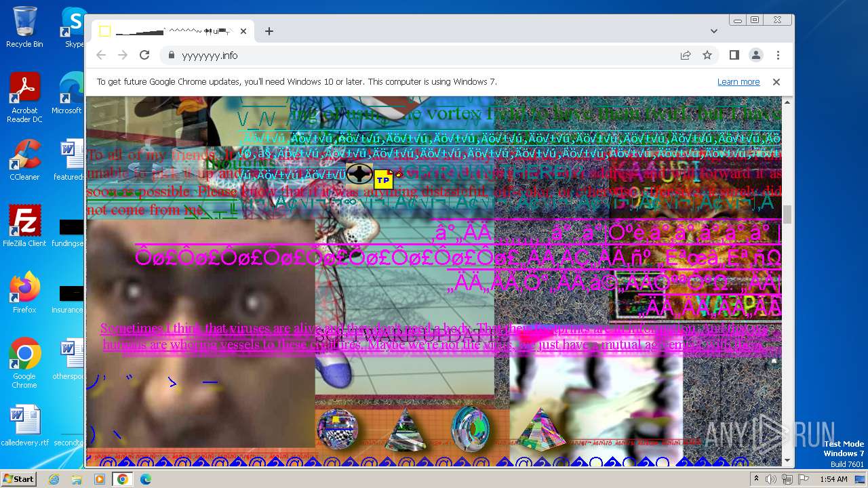Image resolution: width=868 pixels, height=488 pixels.
Task: Expand the tab search dropdown
Action: pos(714,31)
